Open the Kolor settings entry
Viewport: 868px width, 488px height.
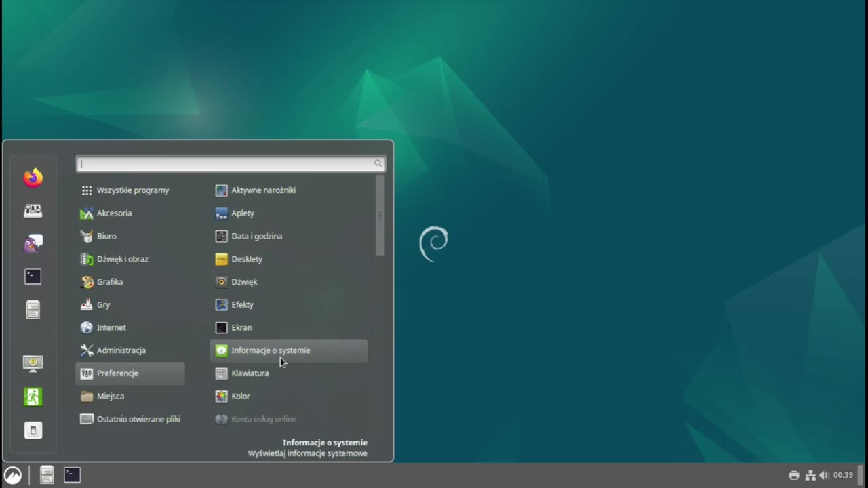(x=289, y=396)
